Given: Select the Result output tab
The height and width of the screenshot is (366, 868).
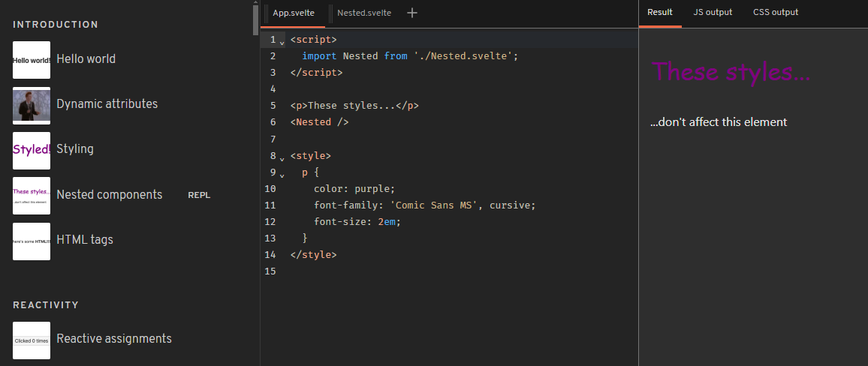Looking at the screenshot, I should 660,12.
